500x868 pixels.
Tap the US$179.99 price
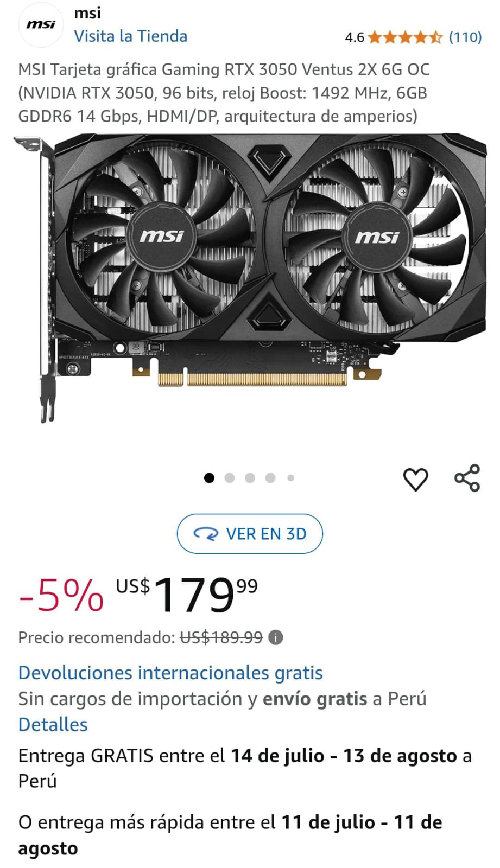187,595
